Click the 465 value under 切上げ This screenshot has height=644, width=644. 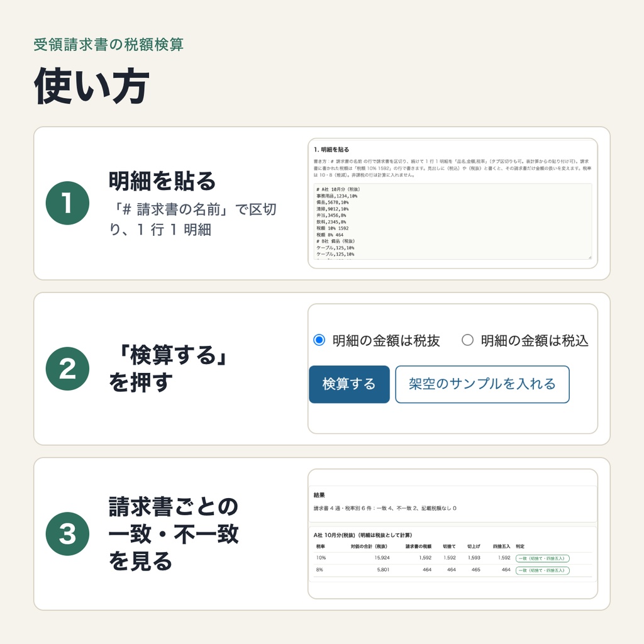[x=476, y=570]
